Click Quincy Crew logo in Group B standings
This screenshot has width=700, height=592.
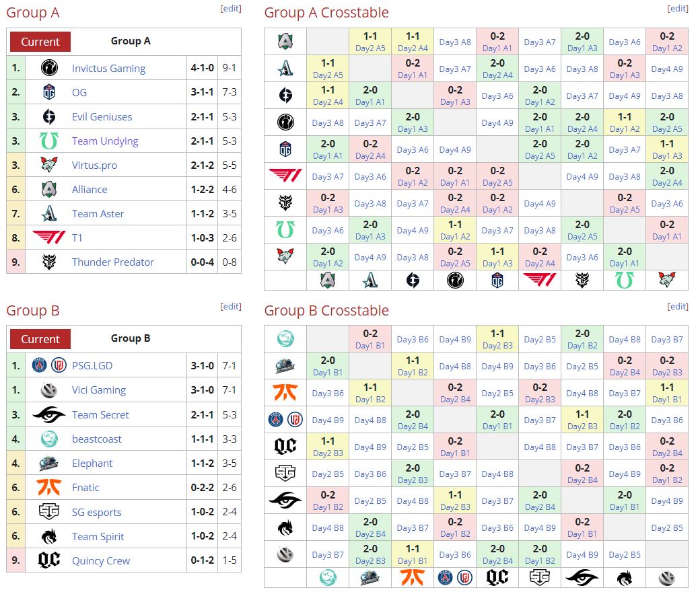(49, 560)
